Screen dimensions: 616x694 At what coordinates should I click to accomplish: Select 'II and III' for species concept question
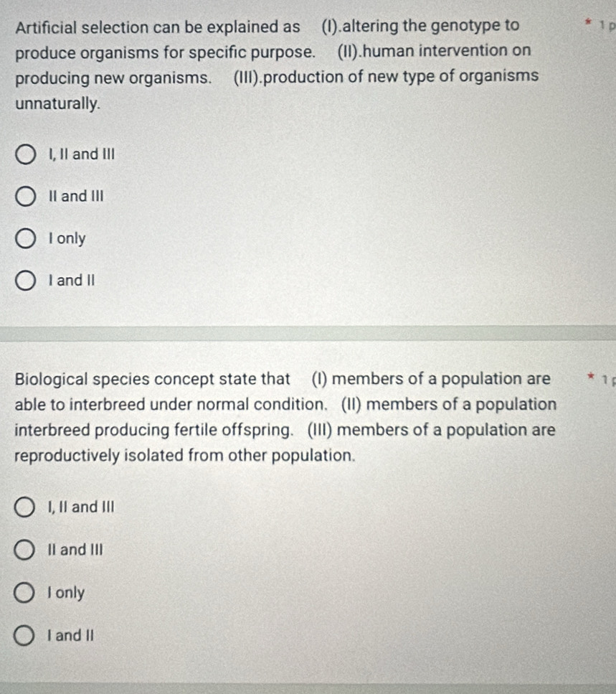[26, 550]
